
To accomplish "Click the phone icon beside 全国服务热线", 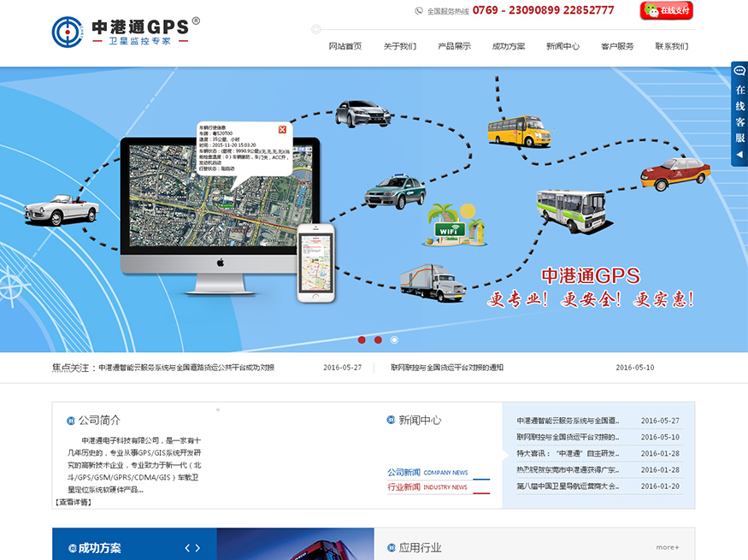I will (419, 10).
